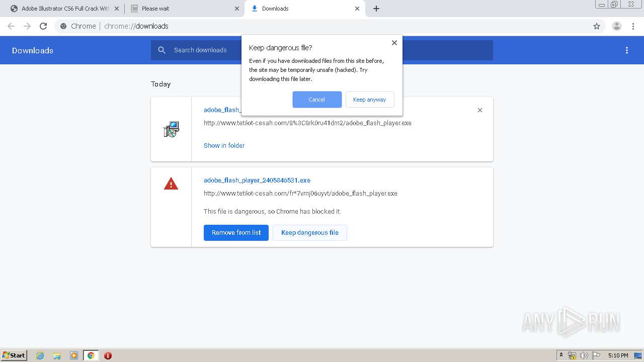Click Keep dangerous file button
Image resolution: width=644 pixels, height=362 pixels.
click(x=310, y=233)
